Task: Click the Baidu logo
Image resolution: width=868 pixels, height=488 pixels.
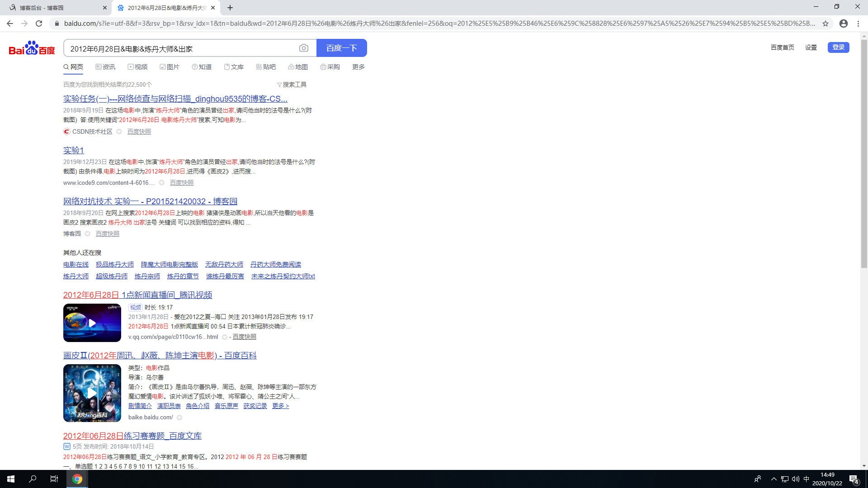Action: [32, 48]
